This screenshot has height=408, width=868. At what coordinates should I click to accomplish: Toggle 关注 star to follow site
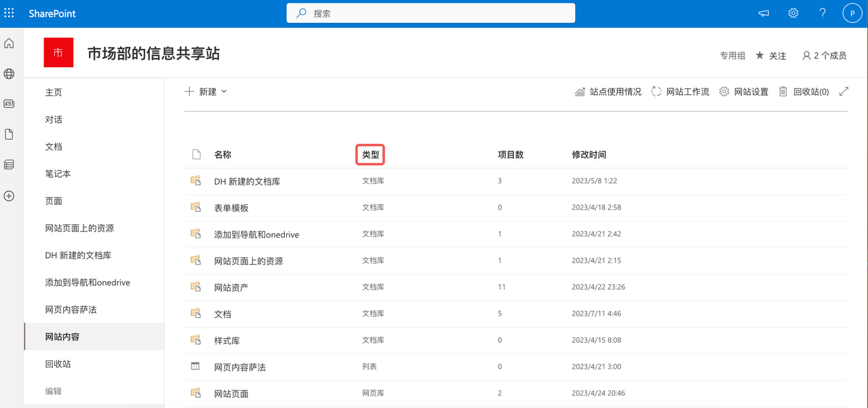(x=771, y=56)
